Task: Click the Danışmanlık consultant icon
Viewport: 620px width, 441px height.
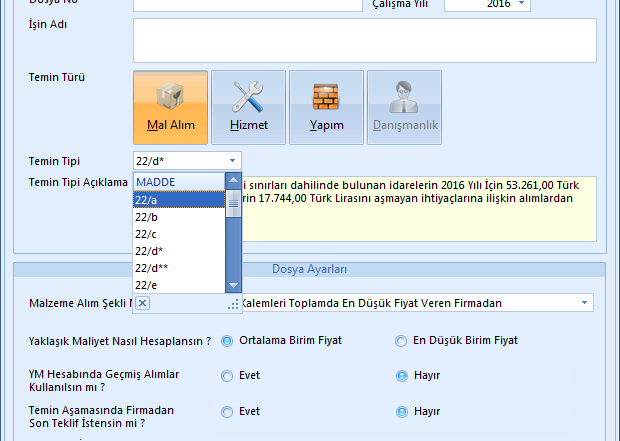Action: 405,107
